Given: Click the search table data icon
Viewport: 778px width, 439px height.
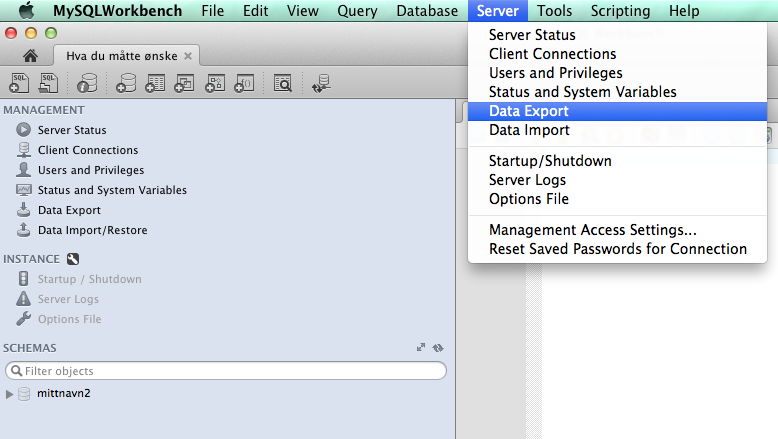Looking at the screenshot, I should 283,83.
